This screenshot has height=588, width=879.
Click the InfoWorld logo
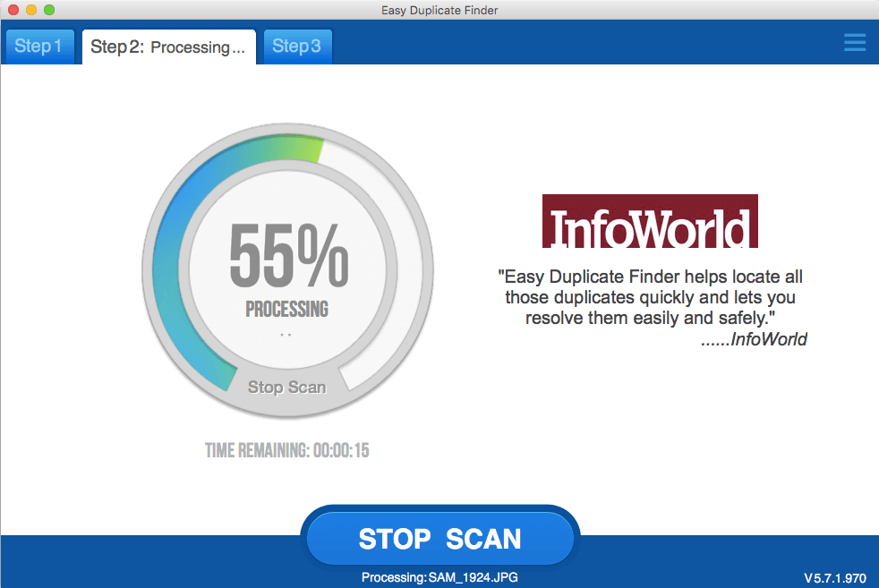tap(650, 221)
